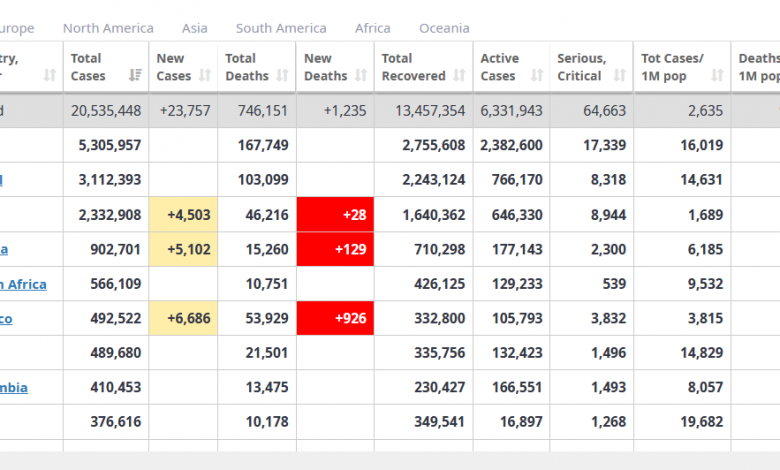Open country link in 492,522 row
Image resolution: width=780 pixels, height=470 pixels.
click(x=6, y=318)
